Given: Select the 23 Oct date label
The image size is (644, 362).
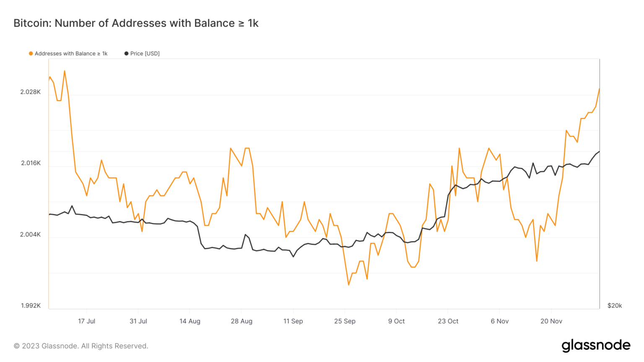Looking at the screenshot, I should pyautogui.click(x=448, y=321).
